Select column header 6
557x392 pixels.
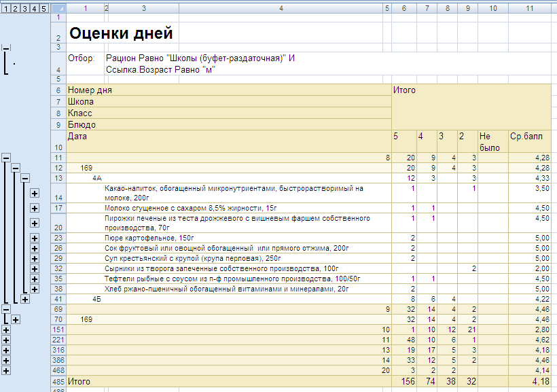pos(404,8)
